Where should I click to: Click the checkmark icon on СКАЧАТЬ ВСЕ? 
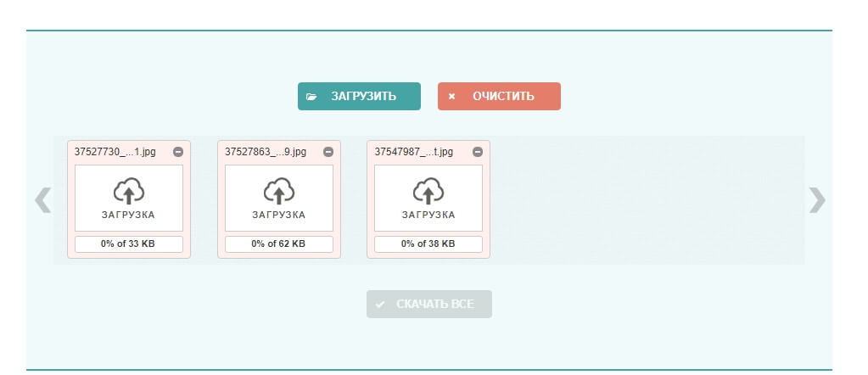380,305
